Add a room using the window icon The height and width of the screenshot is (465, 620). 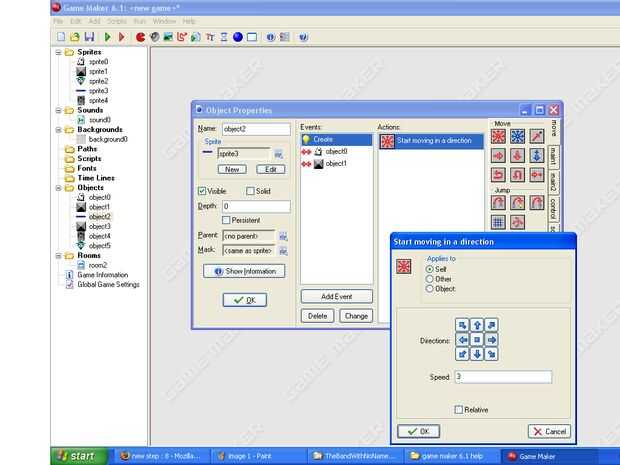pyautogui.click(x=252, y=37)
